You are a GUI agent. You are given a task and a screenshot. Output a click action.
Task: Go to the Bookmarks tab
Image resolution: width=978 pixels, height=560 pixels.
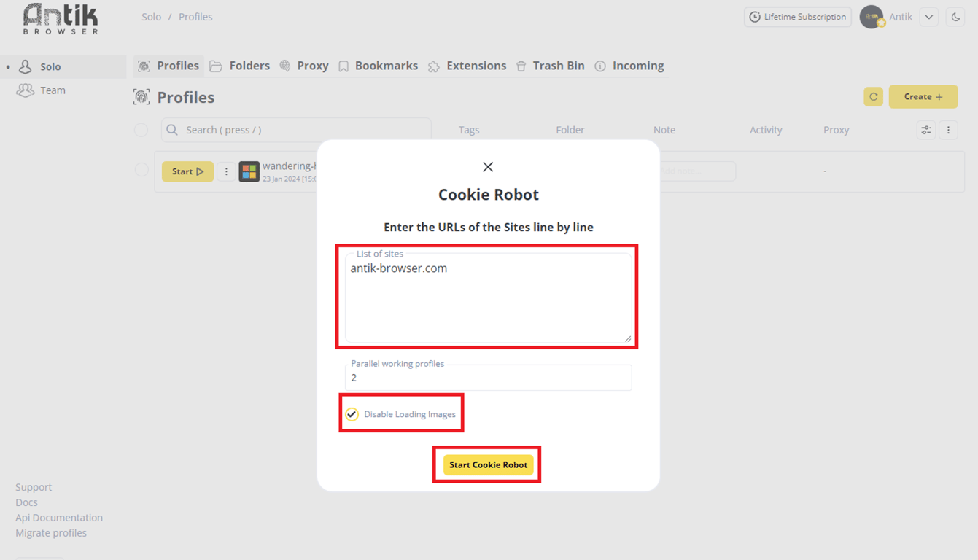379,66
